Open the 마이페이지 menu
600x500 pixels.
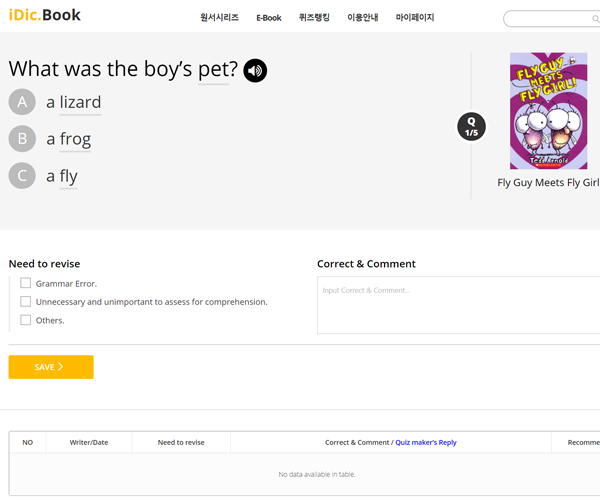pos(415,18)
